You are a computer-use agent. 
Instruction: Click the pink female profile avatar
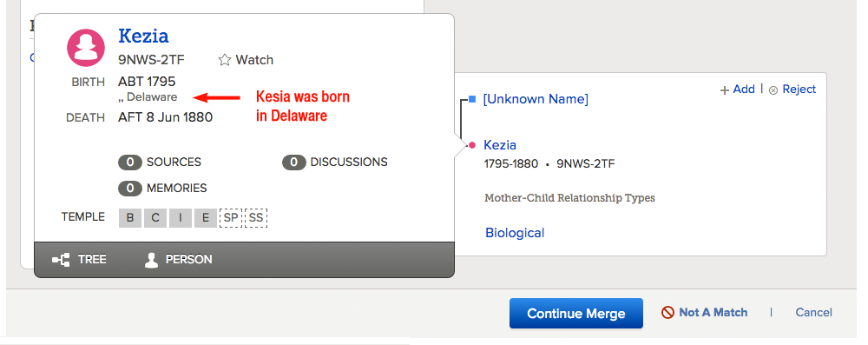click(86, 47)
